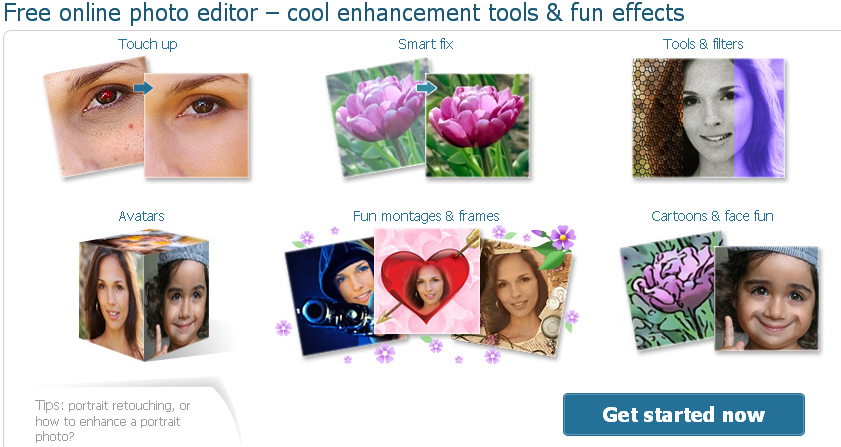Screen dimensions: 841x447
Task: Open Cartoons & face fun link
Action: coord(712,216)
